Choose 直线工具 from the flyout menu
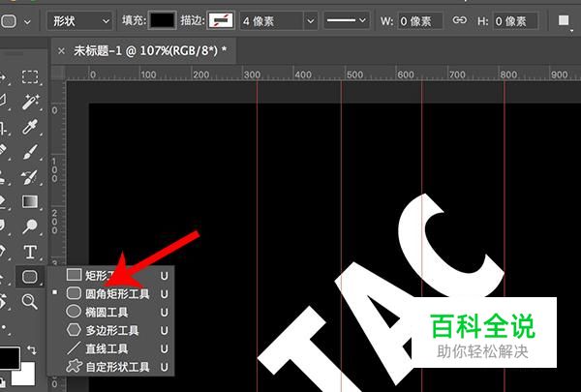 [111, 348]
